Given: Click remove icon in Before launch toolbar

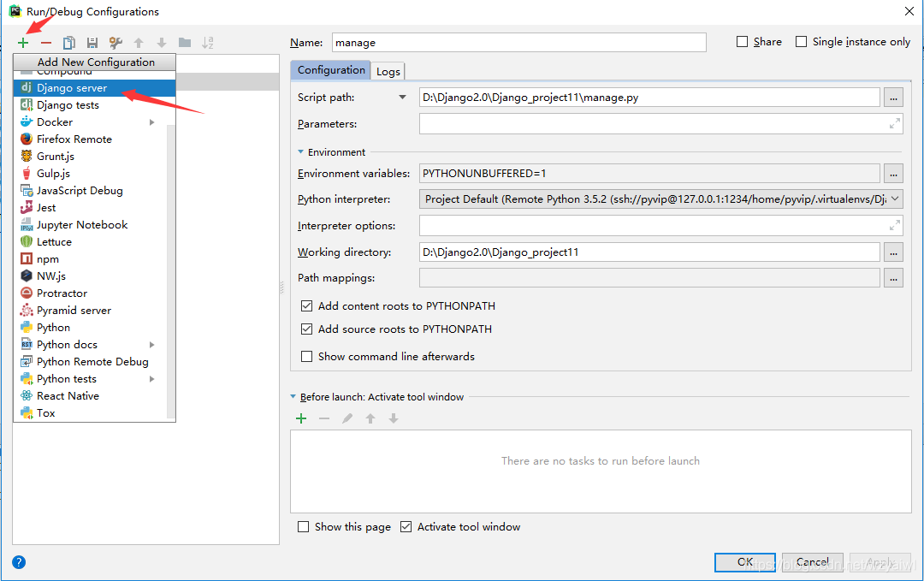Looking at the screenshot, I should (x=324, y=418).
